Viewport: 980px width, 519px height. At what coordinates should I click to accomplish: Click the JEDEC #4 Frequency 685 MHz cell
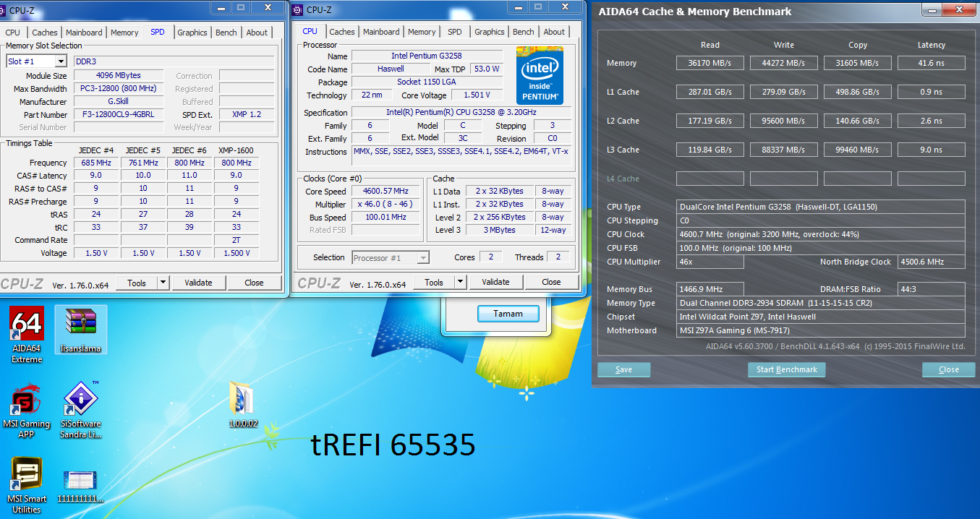(96, 163)
